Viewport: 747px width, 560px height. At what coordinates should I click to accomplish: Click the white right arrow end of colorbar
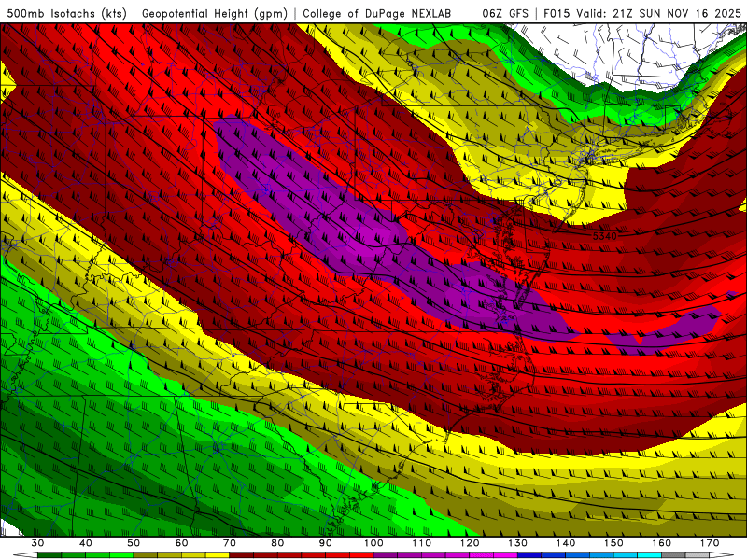pyautogui.click(x=722, y=555)
